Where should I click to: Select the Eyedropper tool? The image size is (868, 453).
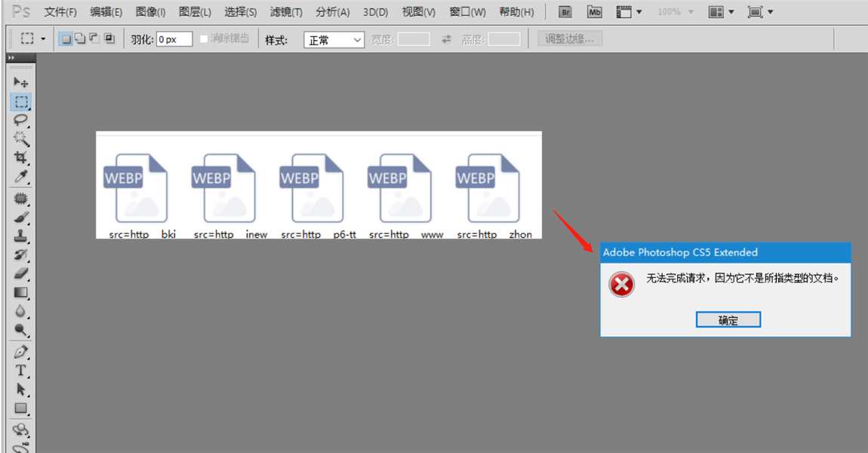pyautogui.click(x=20, y=177)
